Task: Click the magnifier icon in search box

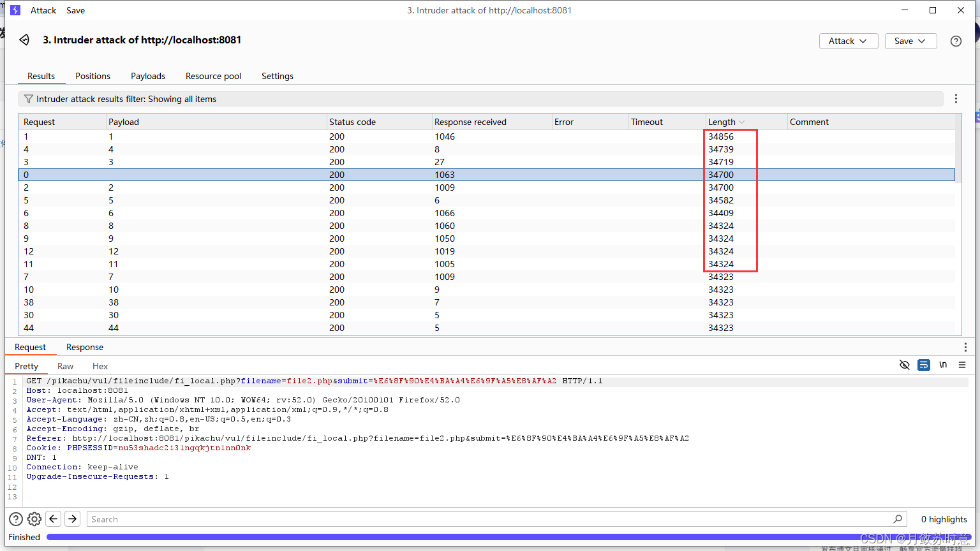Action: point(898,519)
